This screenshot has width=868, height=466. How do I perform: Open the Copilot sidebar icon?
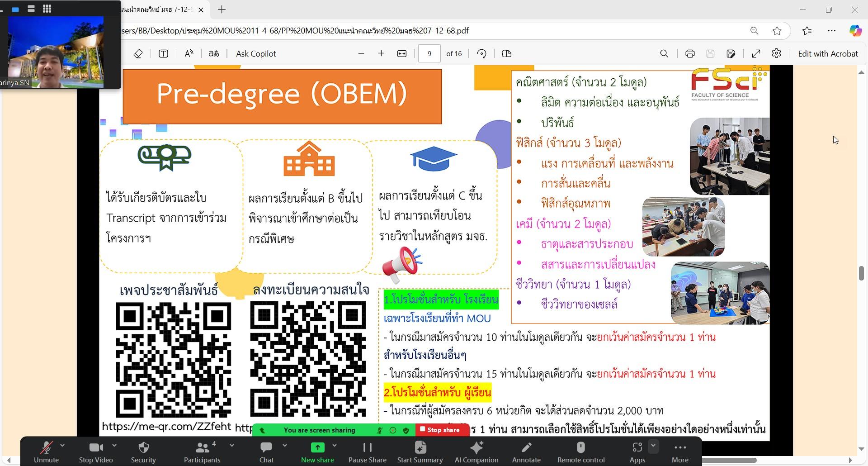pos(855,31)
